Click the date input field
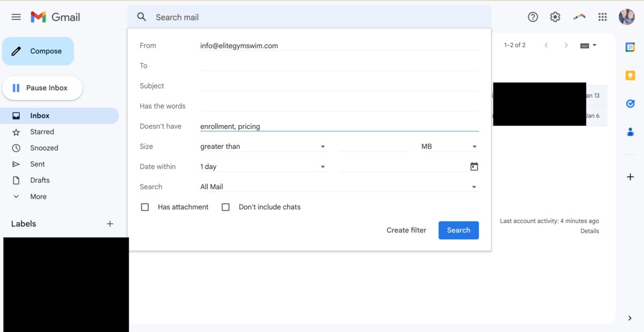The height and width of the screenshot is (332, 644). 404,167
